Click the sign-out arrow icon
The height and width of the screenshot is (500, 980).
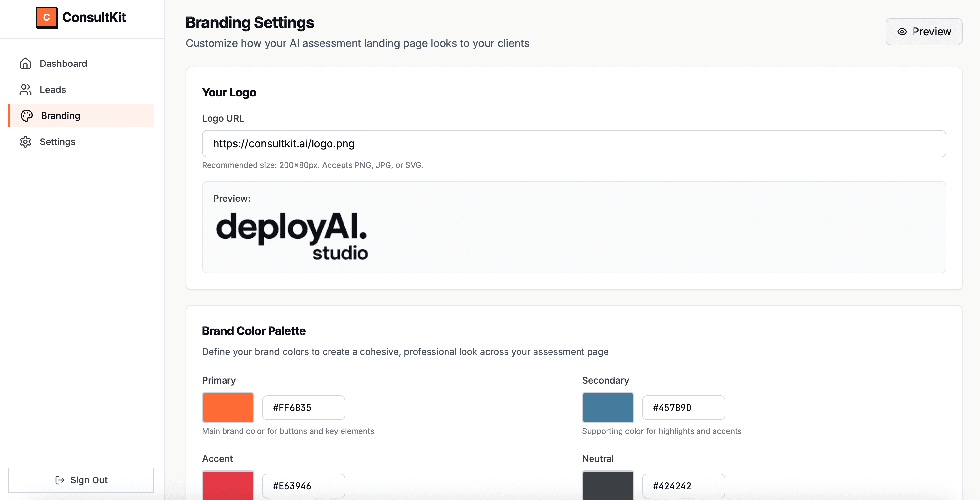[60, 480]
